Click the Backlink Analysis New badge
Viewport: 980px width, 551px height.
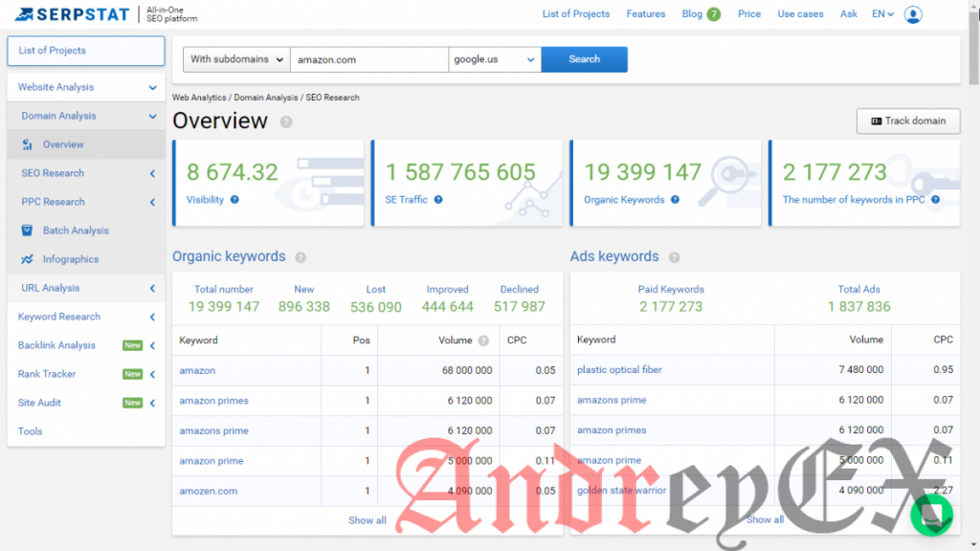click(132, 345)
